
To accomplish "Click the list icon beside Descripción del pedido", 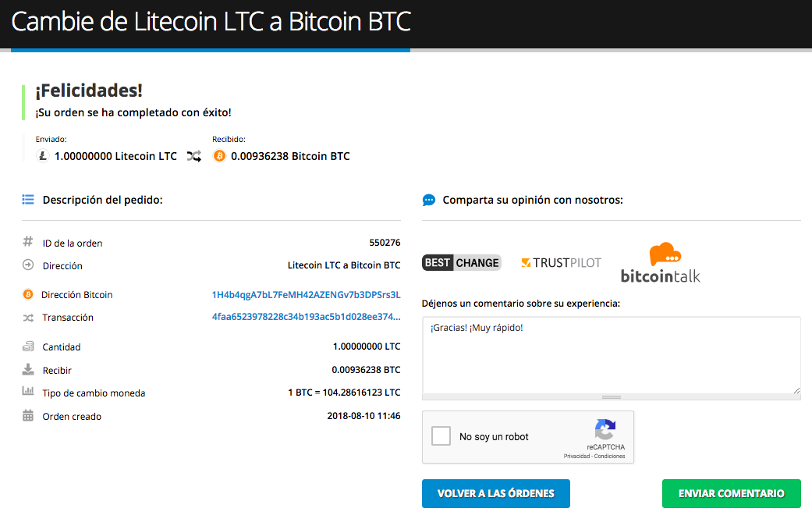I will point(28,200).
